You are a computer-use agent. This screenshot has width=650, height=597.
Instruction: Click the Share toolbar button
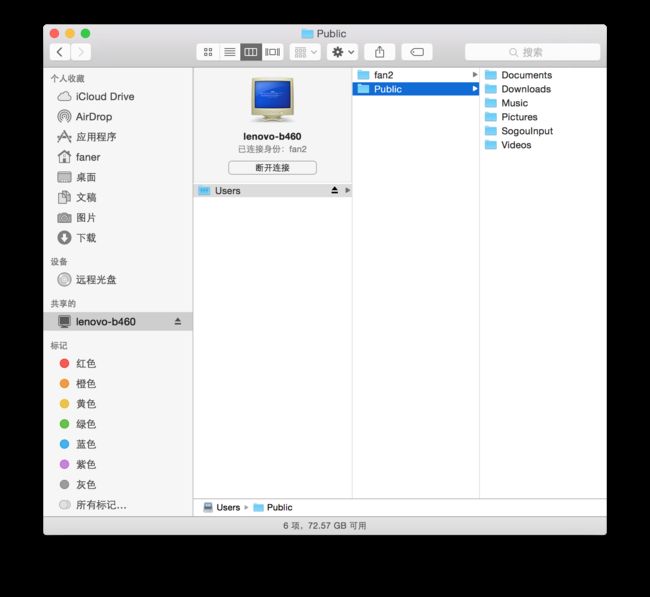point(380,52)
